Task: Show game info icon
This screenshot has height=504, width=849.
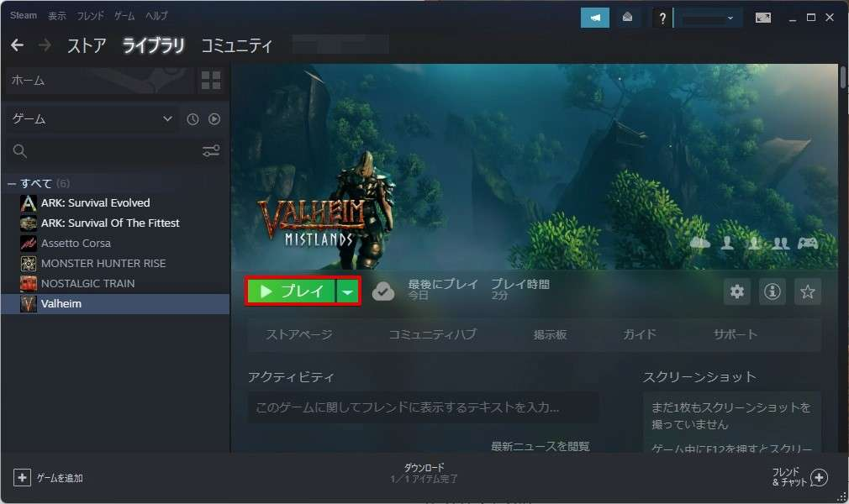Action: click(x=773, y=291)
